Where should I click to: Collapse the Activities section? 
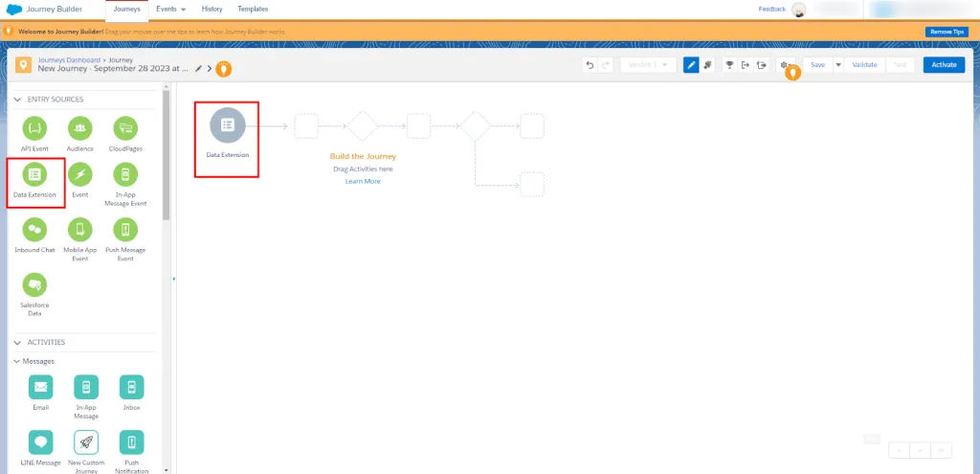tap(17, 343)
